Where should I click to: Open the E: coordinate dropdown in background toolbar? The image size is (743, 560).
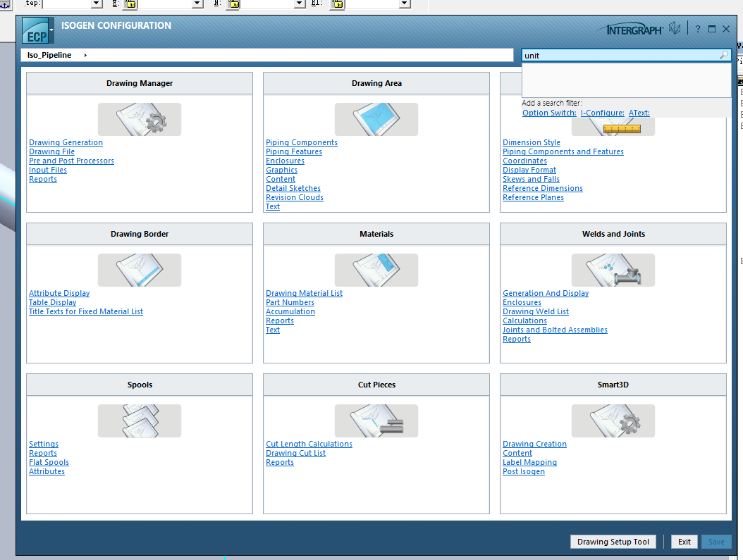point(197,4)
